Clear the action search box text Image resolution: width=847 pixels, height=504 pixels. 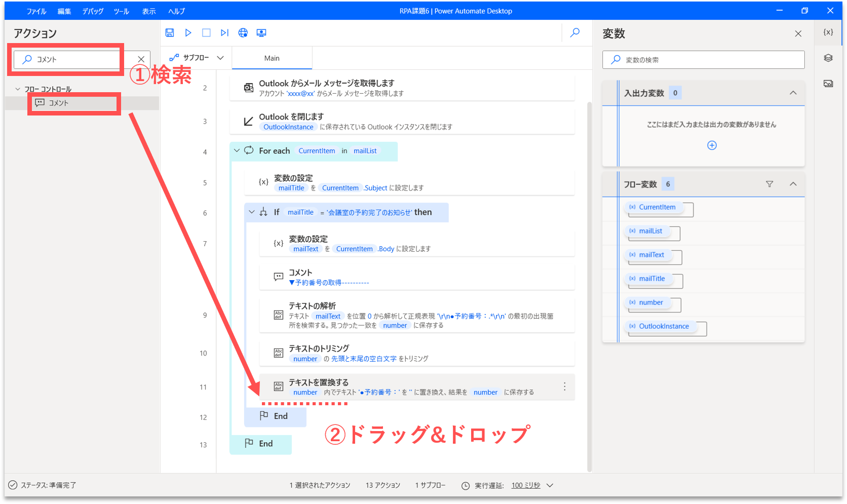click(x=141, y=59)
